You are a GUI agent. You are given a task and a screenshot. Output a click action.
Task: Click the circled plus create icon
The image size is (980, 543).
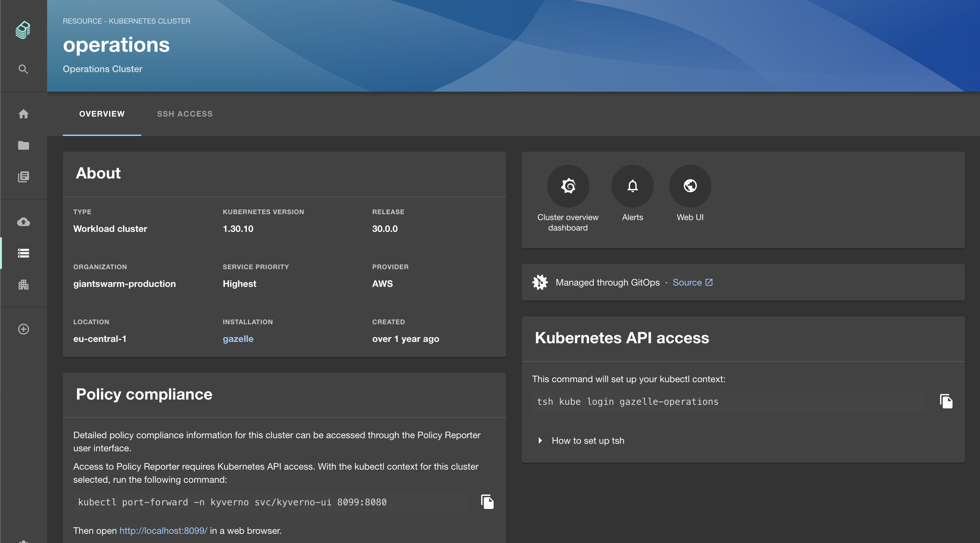click(x=23, y=329)
